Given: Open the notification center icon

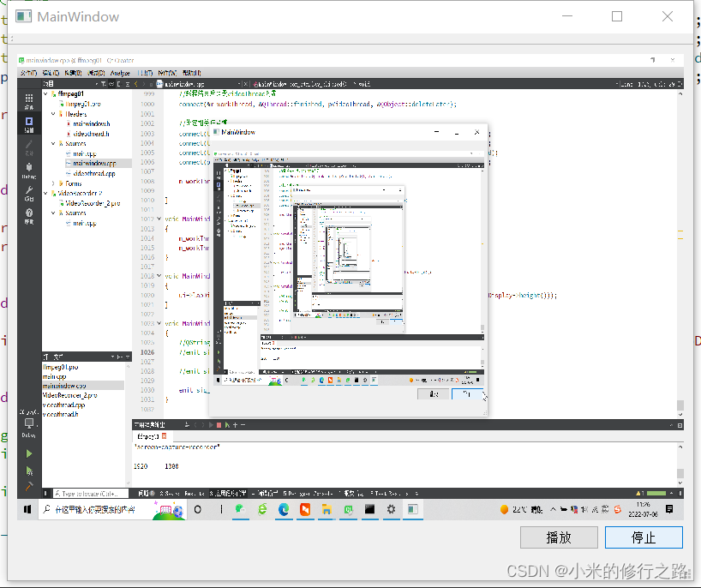Looking at the screenshot, I should [x=669, y=509].
